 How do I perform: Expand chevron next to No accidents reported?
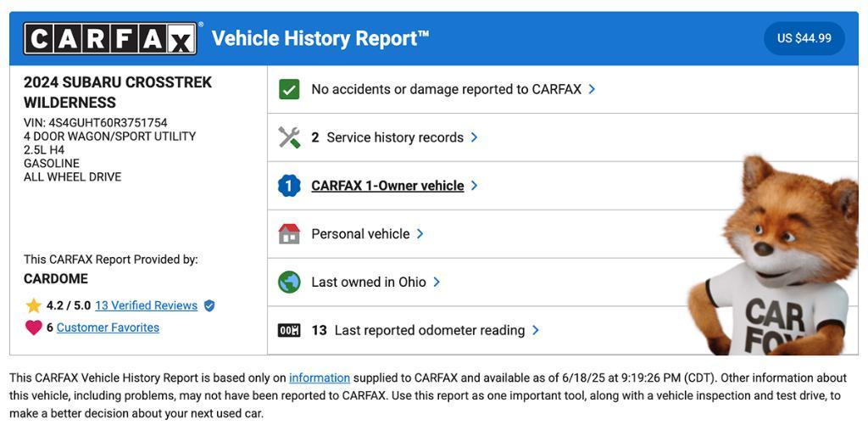coord(592,89)
